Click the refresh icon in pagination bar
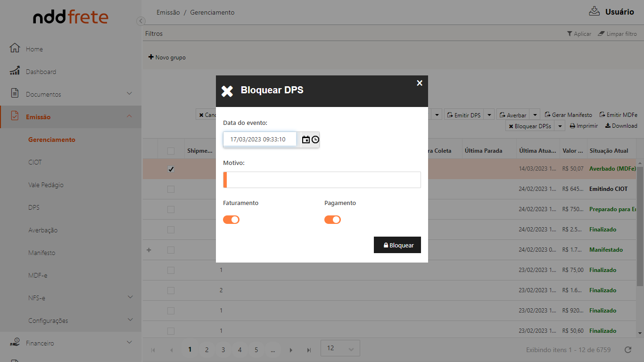The height and width of the screenshot is (362, 644). (x=627, y=350)
